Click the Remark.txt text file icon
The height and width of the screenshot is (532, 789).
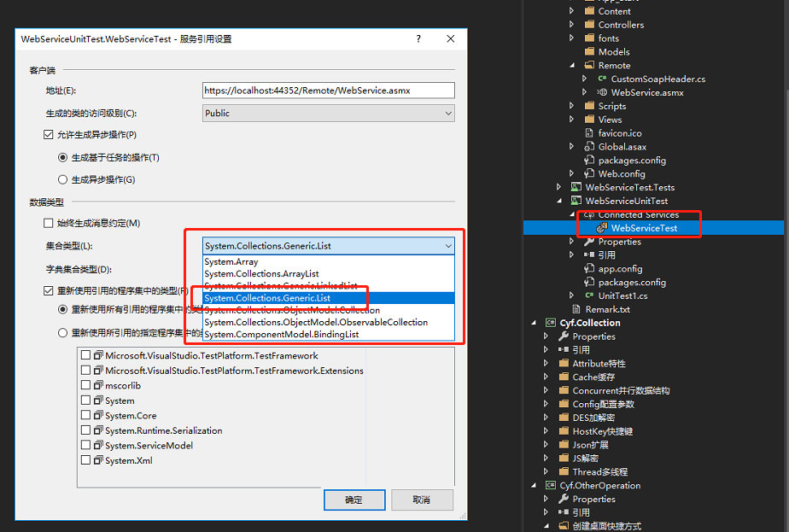coord(576,309)
